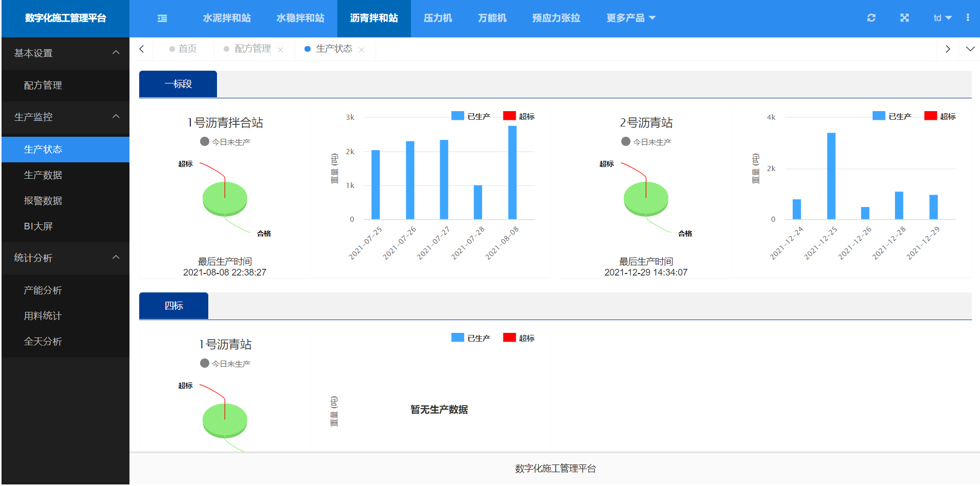Open 产能分析 in the sidebar
Viewport: 980px width, 486px height.
66,290
